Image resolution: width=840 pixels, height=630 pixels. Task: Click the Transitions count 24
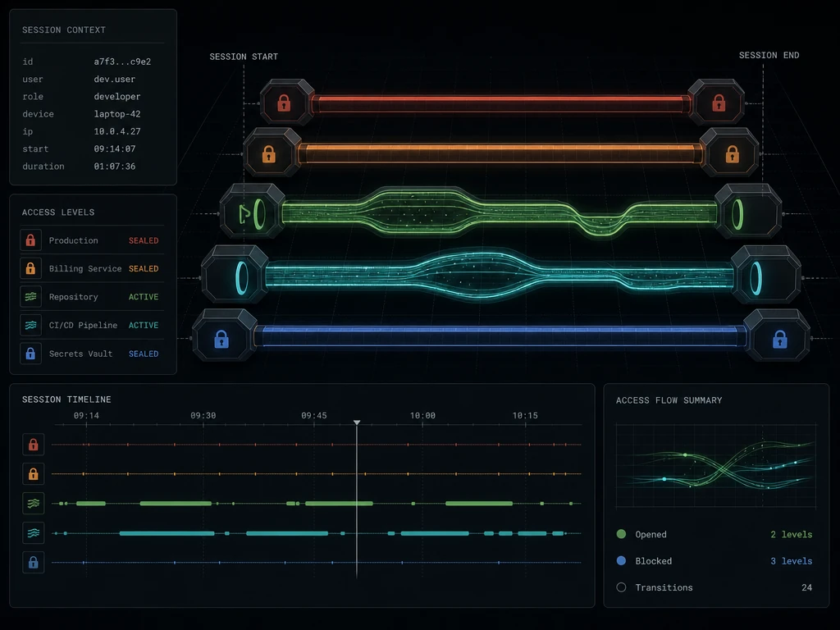pyautogui.click(x=807, y=587)
